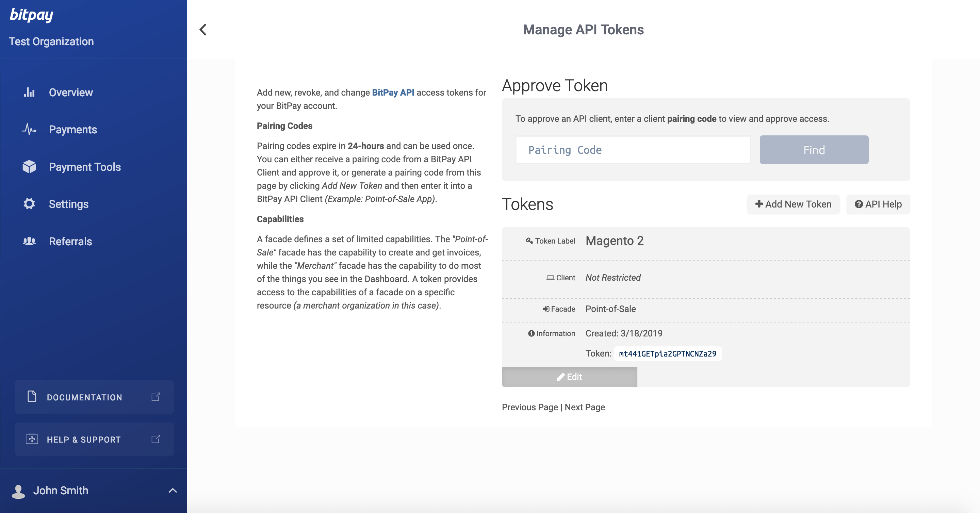This screenshot has width=980, height=513.
Task: Open API Help
Action: pyautogui.click(x=878, y=204)
